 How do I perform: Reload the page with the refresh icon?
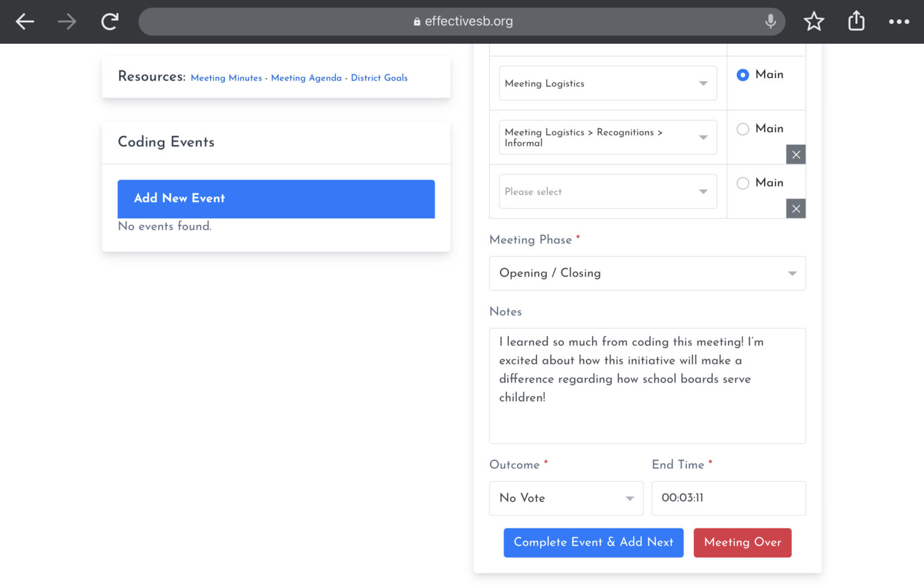[x=109, y=22]
